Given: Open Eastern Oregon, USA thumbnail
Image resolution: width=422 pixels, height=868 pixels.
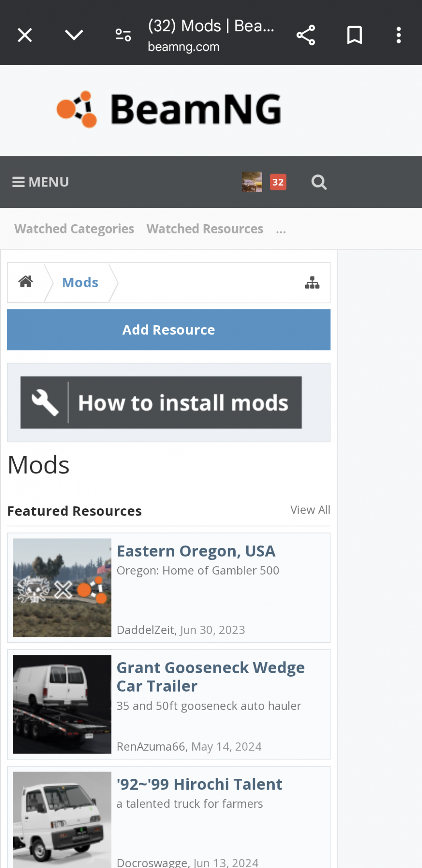Looking at the screenshot, I should pyautogui.click(x=62, y=588).
